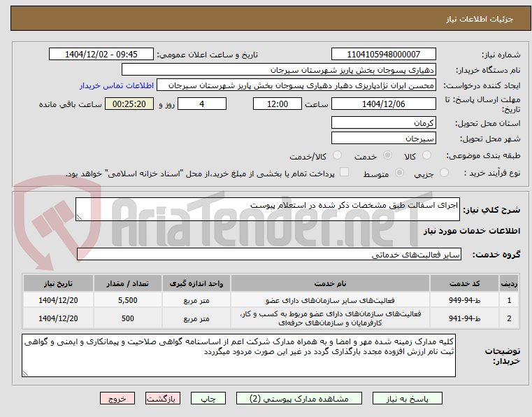Click row 2 service name cell
The image size is (532, 417).
click(x=330, y=318)
